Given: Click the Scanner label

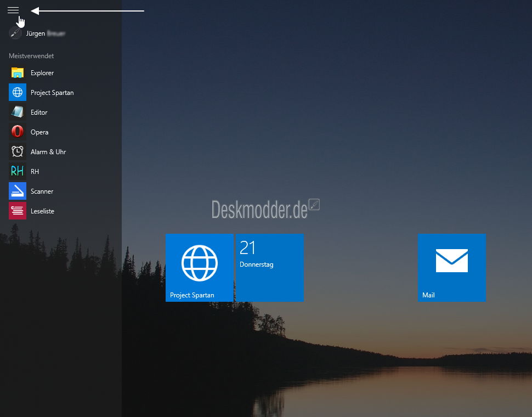Looking at the screenshot, I should (42, 191).
